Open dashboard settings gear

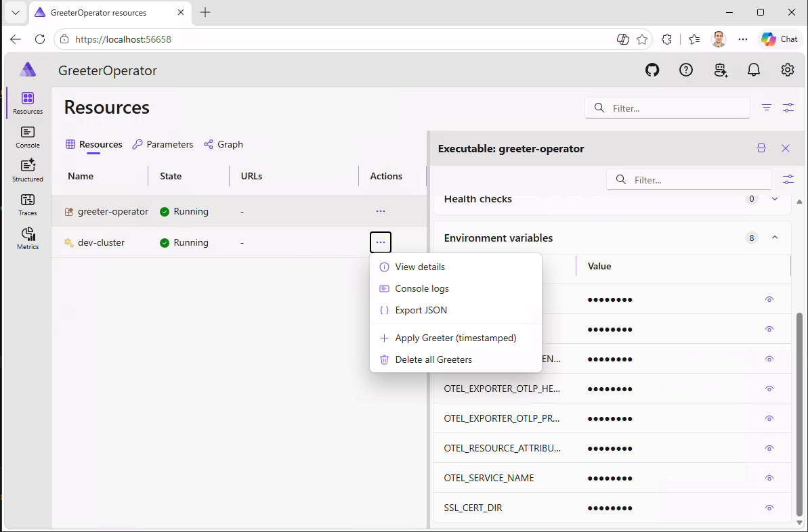(x=788, y=70)
